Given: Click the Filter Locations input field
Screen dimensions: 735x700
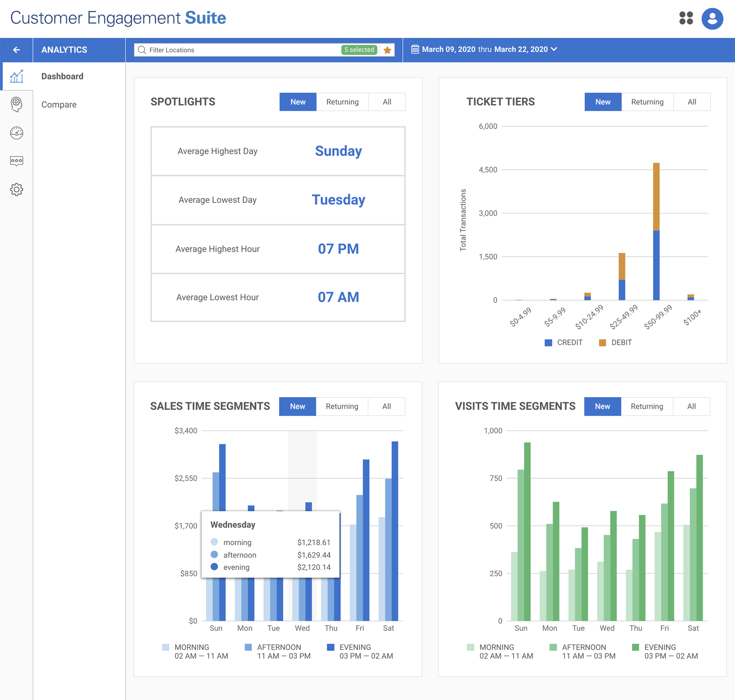Looking at the screenshot, I should tap(264, 50).
